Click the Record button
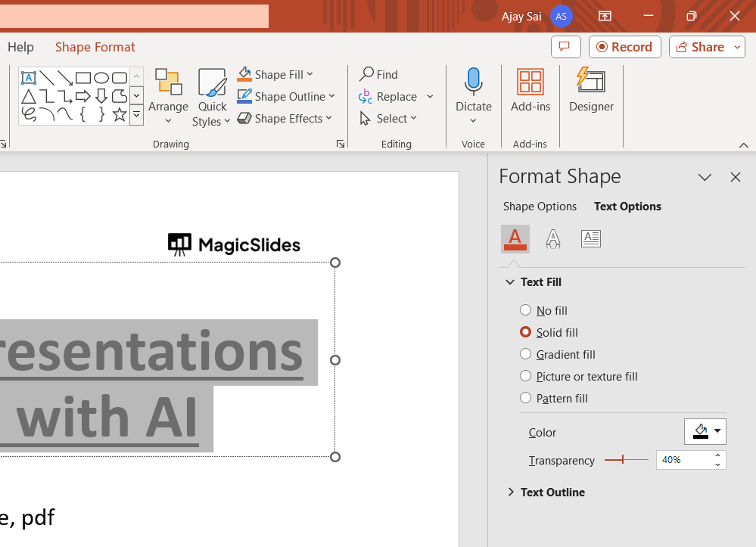This screenshot has width=756, height=547. pos(624,47)
